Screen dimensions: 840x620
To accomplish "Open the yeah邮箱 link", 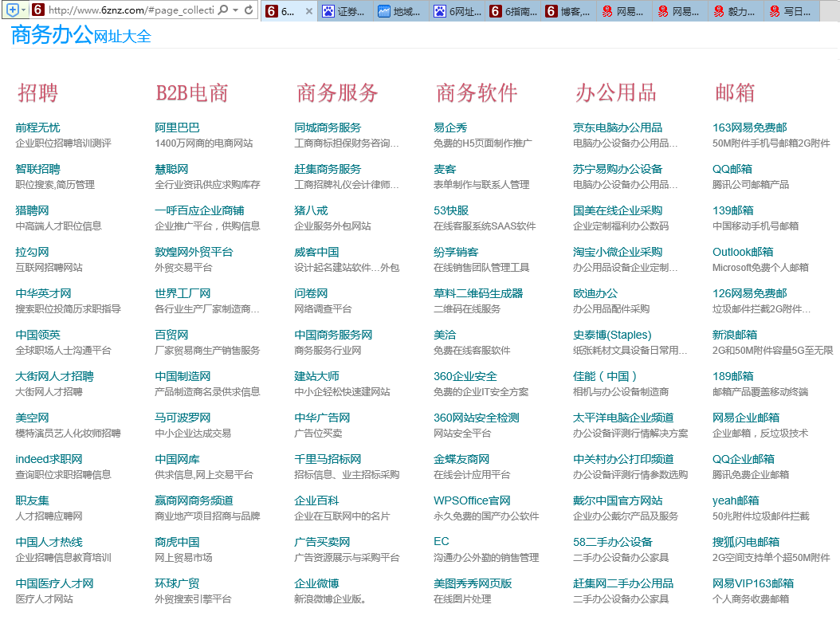I will (x=735, y=500).
